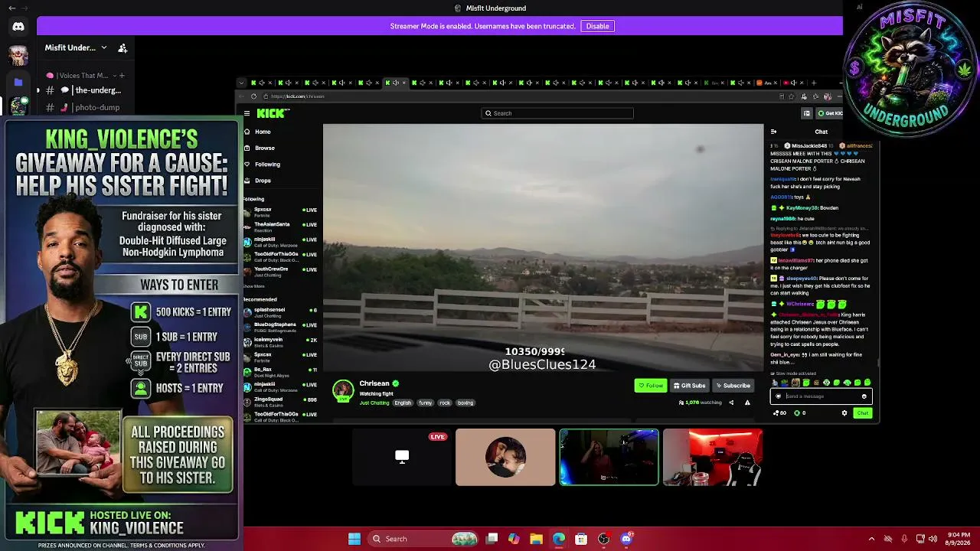Open new browser tab in shared window
Viewport: 980px width, 551px height.
(x=814, y=83)
